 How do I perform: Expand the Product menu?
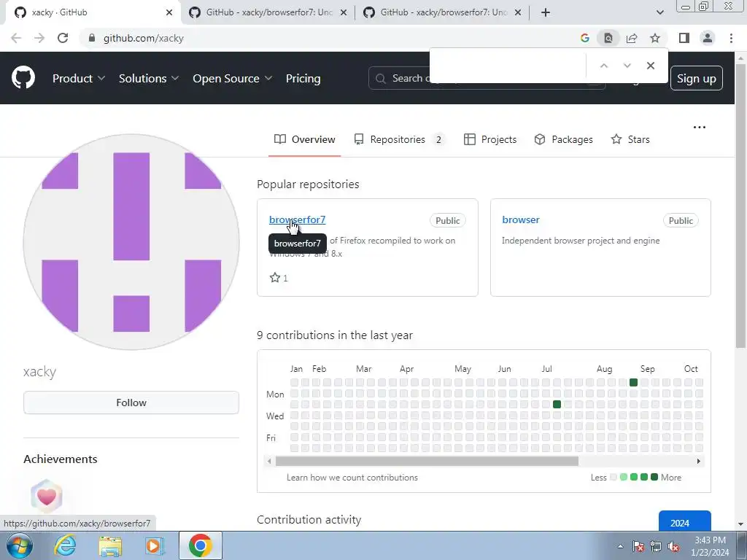coord(79,79)
